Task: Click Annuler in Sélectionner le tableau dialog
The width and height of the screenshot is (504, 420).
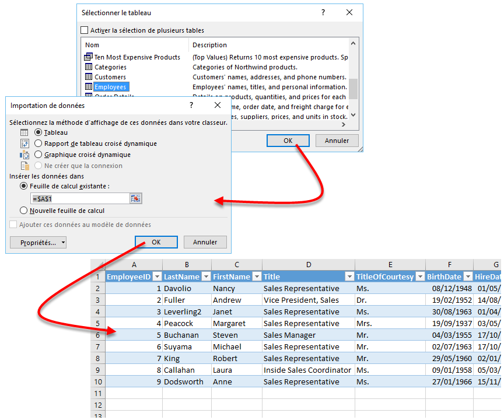Action: coord(337,141)
